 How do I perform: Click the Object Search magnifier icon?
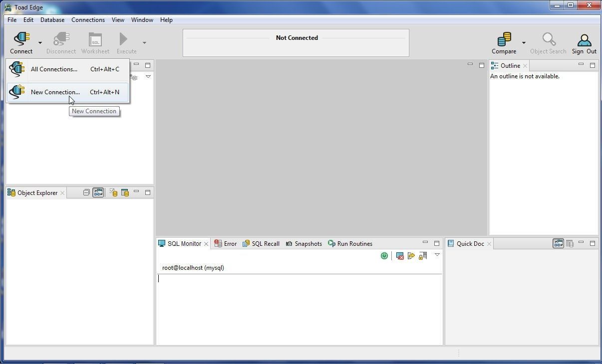coord(549,39)
